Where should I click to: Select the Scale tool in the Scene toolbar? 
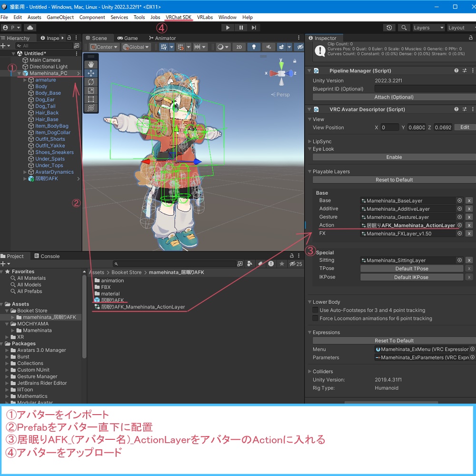(x=90, y=90)
